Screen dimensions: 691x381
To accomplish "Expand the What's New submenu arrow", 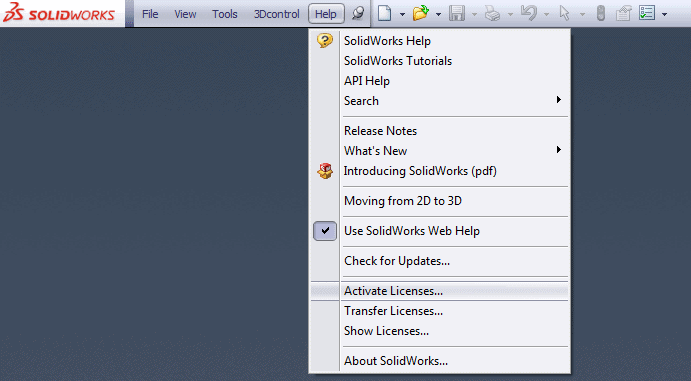I will coord(559,150).
